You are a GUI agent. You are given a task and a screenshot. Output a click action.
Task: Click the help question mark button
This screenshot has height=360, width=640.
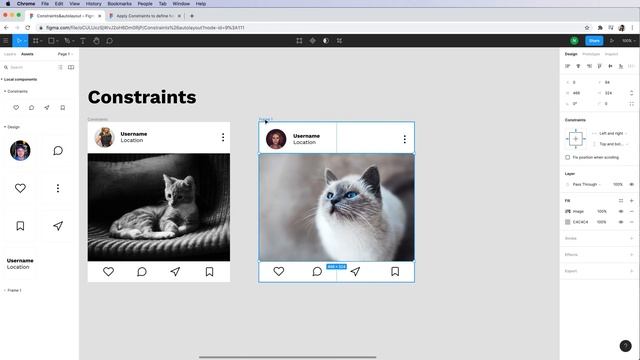(625, 346)
